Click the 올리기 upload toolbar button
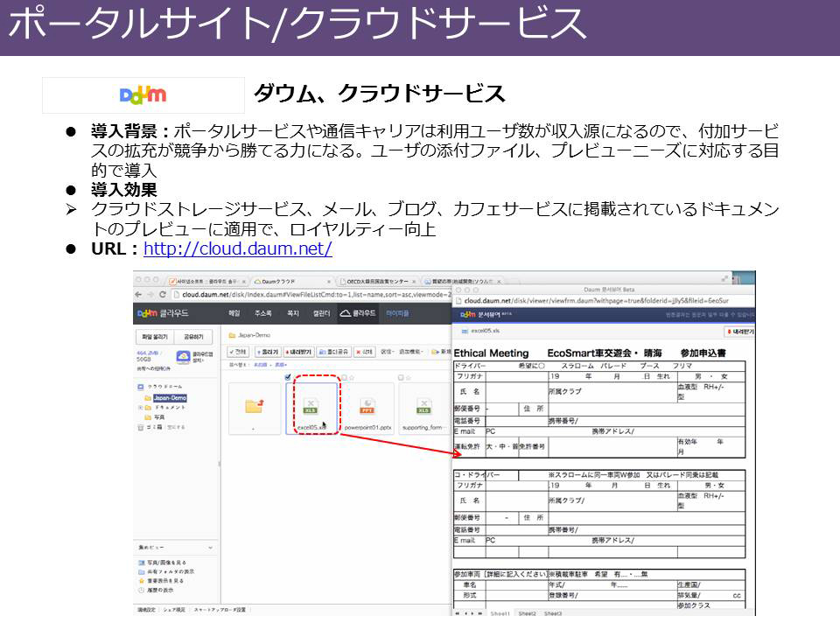840x630 pixels. coord(268,352)
